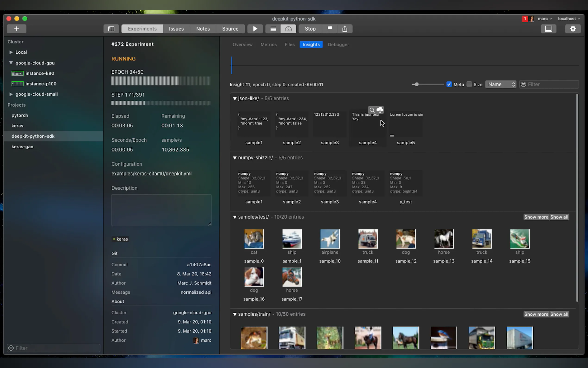
Task: Open the Name sort dropdown
Action: click(501, 84)
